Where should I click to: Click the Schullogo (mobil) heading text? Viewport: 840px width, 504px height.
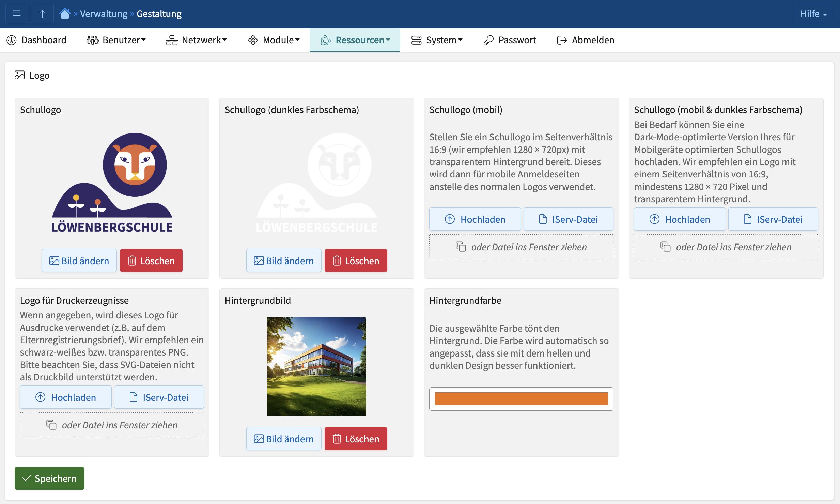(x=466, y=110)
